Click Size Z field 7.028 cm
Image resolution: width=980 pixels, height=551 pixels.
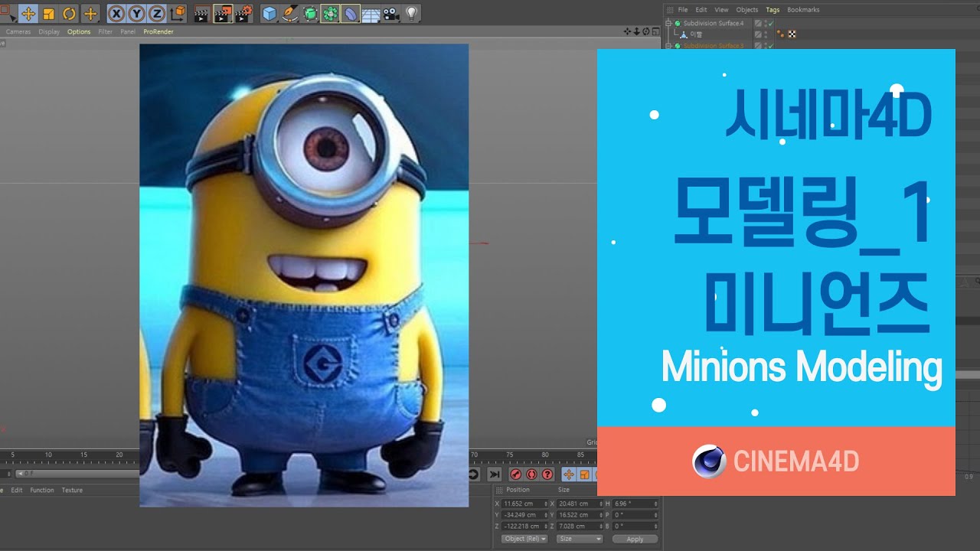coord(580,527)
